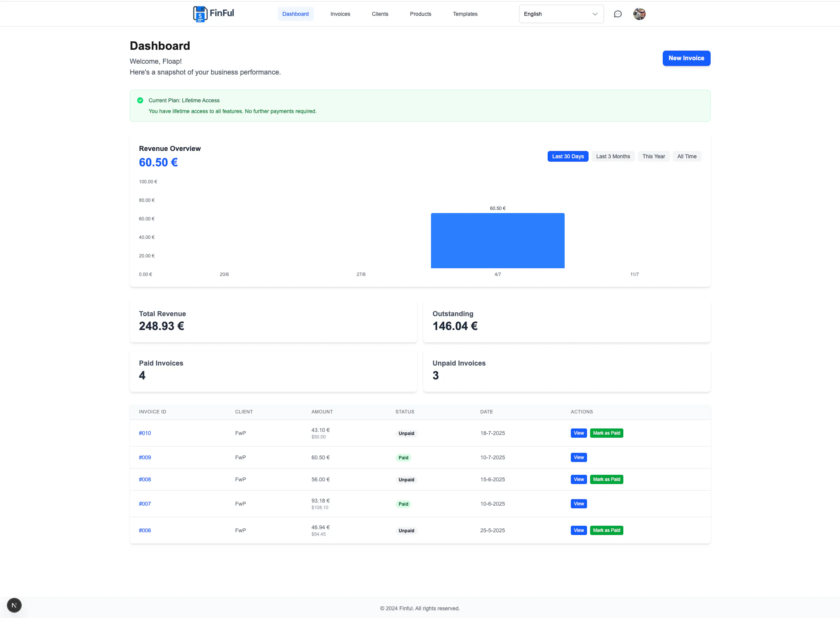Screen dimensions: 840x618
Task: Open invoice #008 link
Action: coord(145,479)
